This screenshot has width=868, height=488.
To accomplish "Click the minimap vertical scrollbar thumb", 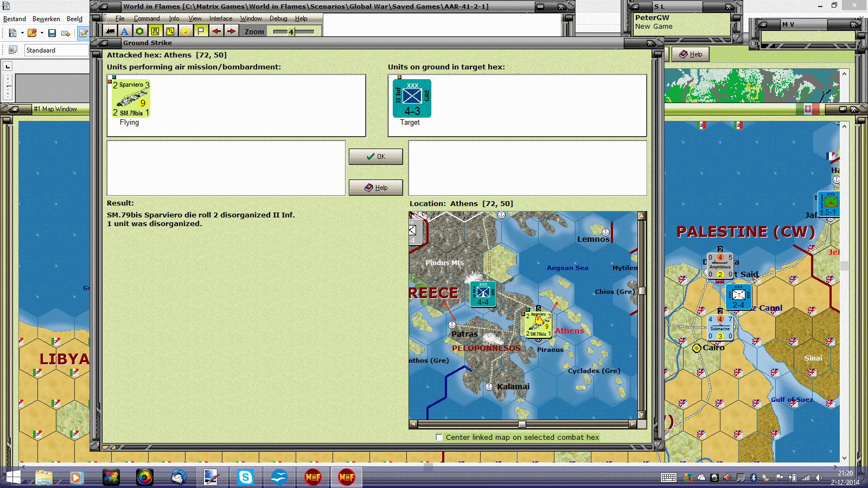I will pyautogui.click(x=642, y=291).
